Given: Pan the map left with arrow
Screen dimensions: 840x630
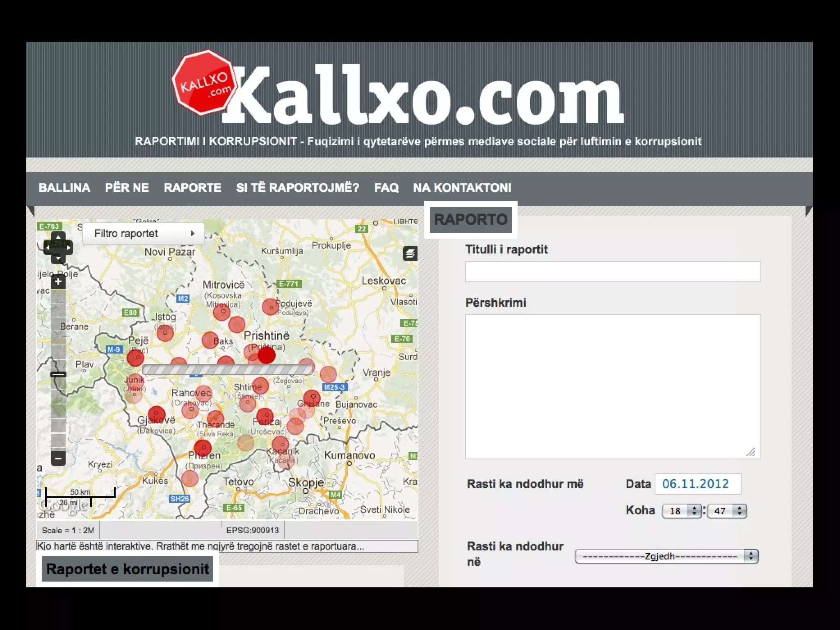Looking at the screenshot, I should 48,248.
